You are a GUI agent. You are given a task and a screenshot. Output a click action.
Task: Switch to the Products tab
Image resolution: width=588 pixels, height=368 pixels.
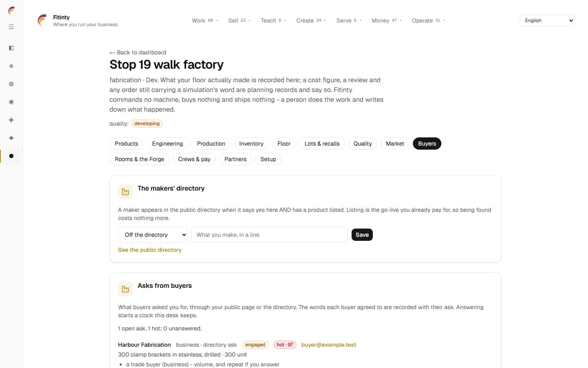[x=126, y=144]
